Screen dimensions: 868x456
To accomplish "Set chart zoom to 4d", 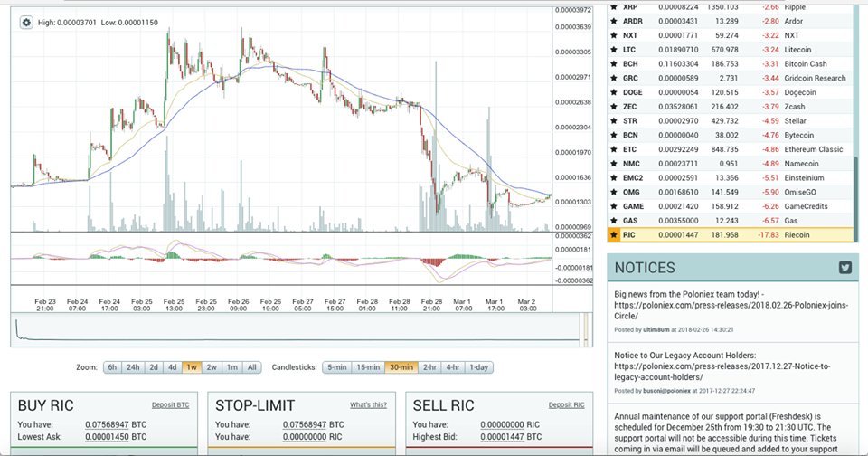I will pos(173,367).
